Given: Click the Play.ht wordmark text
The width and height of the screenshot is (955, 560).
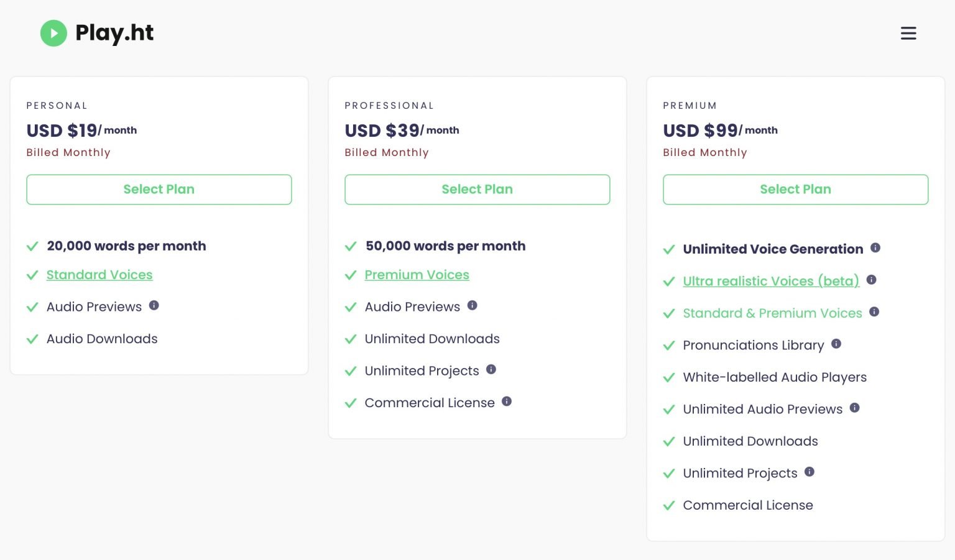Looking at the screenshot, I should pos(114,33).
